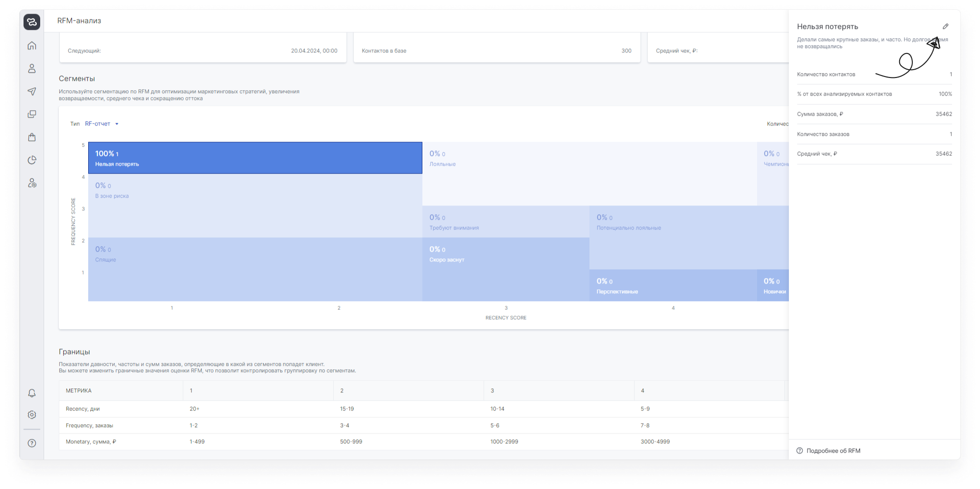Viewport: 980px width, 489px height.
Task: Open the paper plane mailings icon
Action: 32,91
